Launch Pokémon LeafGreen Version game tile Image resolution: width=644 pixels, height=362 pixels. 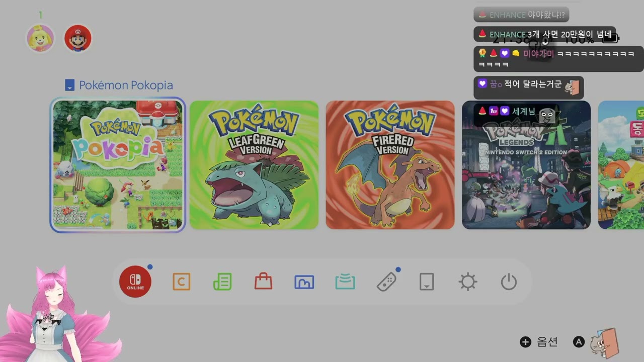pyautogui.click(x=254, y=165)
